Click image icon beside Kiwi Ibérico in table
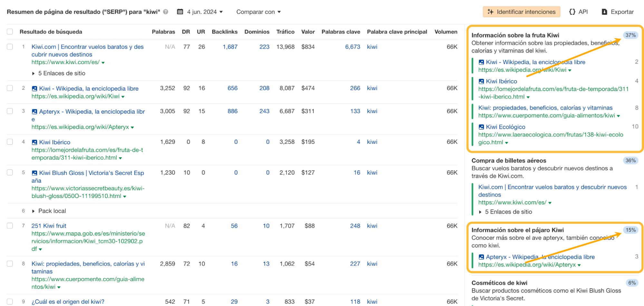The width and height of the screenshot is (644, 306). point(34,142)
